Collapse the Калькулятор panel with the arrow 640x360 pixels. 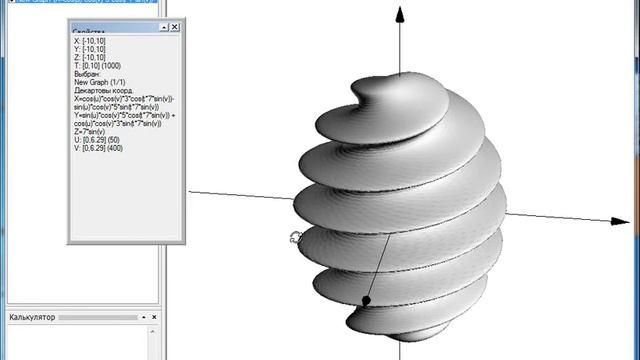(x=144, y=317)
